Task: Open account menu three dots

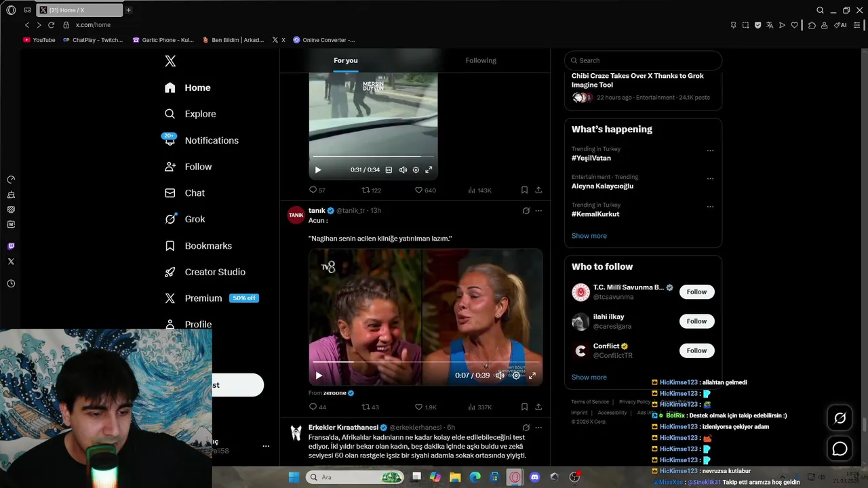Action: click(x=266, y=446)
